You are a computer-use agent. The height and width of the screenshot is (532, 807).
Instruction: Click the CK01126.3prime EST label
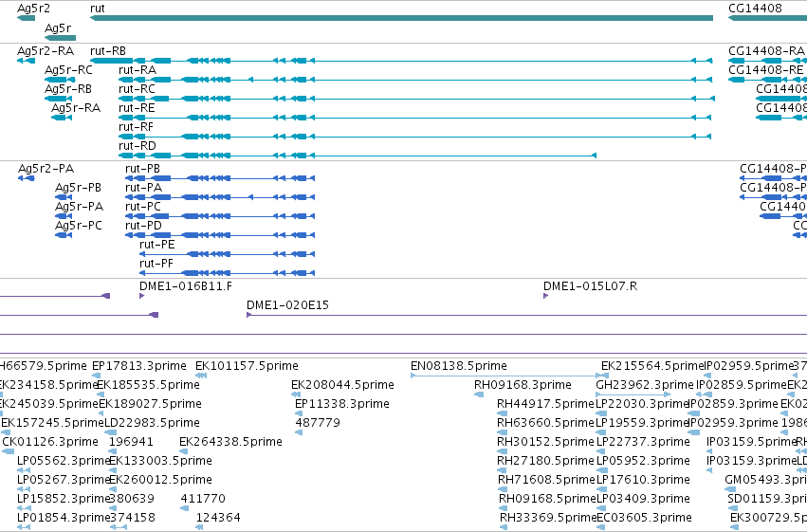[x=50, y=443]
